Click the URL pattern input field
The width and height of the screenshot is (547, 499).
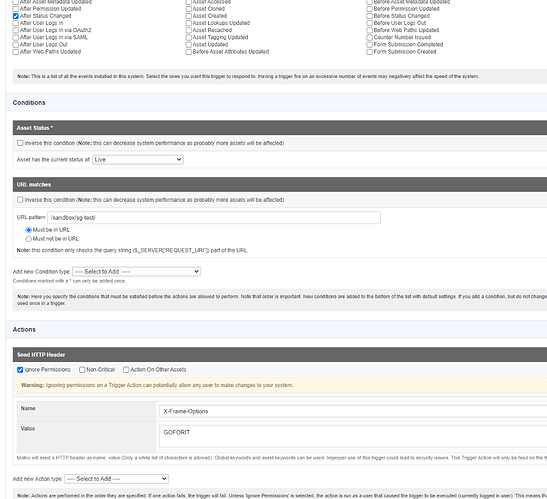(214, 217)
